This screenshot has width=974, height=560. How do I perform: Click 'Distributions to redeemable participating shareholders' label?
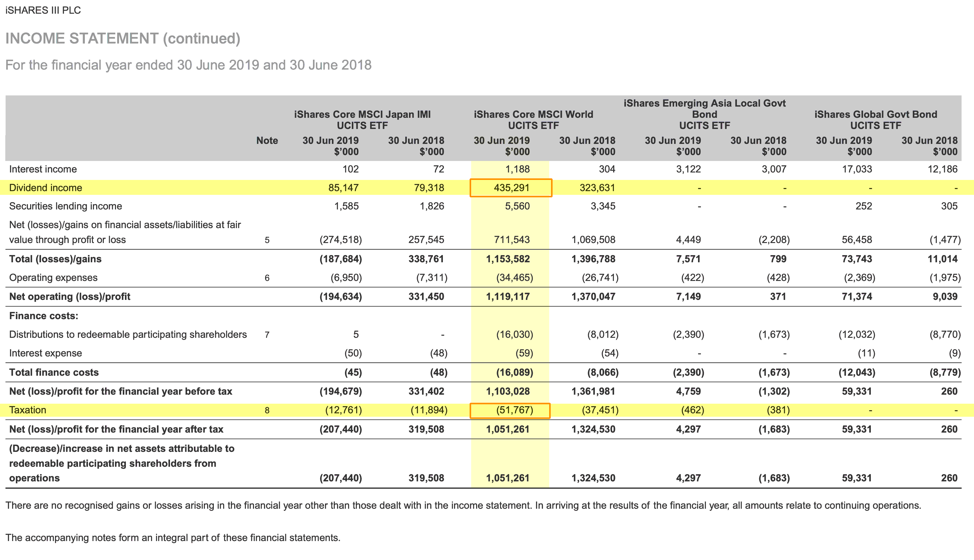pyautogui.click(x=128, y=335)
